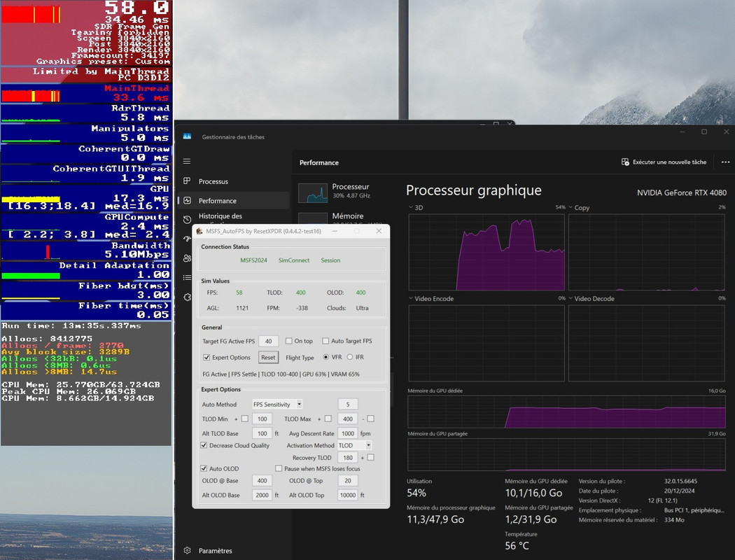
Task: Enable the Auto Target FPS checkbox
Action: 325,341
